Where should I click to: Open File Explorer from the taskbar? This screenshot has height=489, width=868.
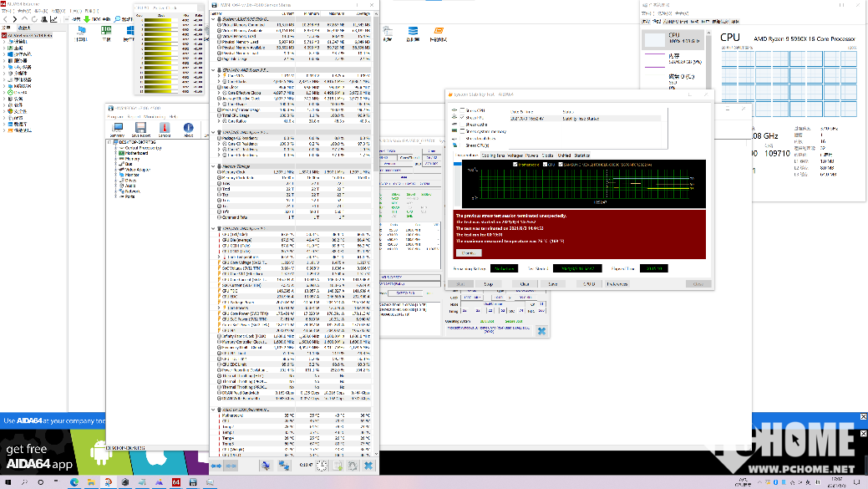91,482
